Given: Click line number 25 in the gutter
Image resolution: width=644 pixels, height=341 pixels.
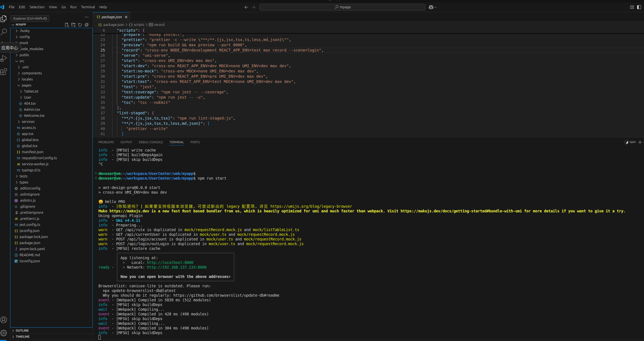Looking at the screenshot, I should [103, 50].
